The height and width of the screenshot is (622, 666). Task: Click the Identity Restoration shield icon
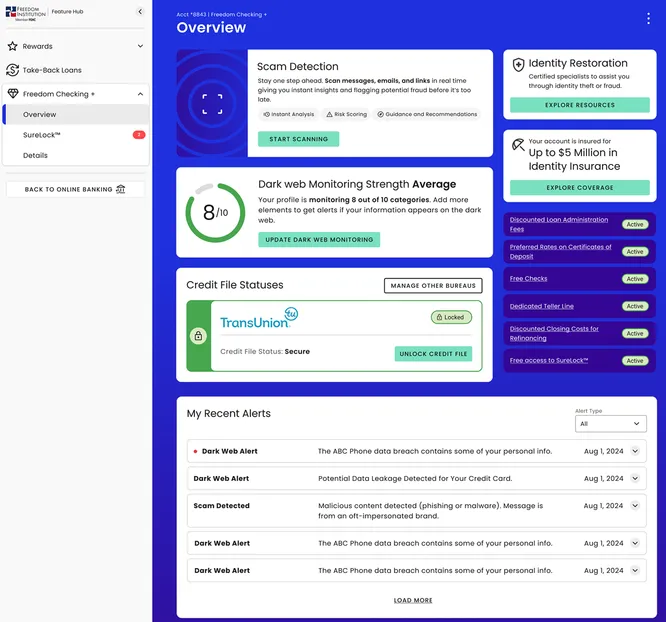(518, 64)
